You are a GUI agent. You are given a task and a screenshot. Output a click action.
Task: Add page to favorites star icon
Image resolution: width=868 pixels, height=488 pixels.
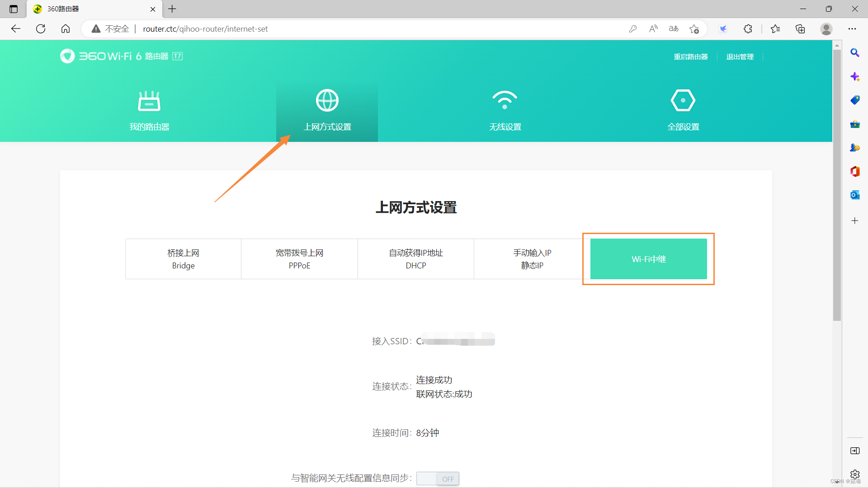[694, 29]
